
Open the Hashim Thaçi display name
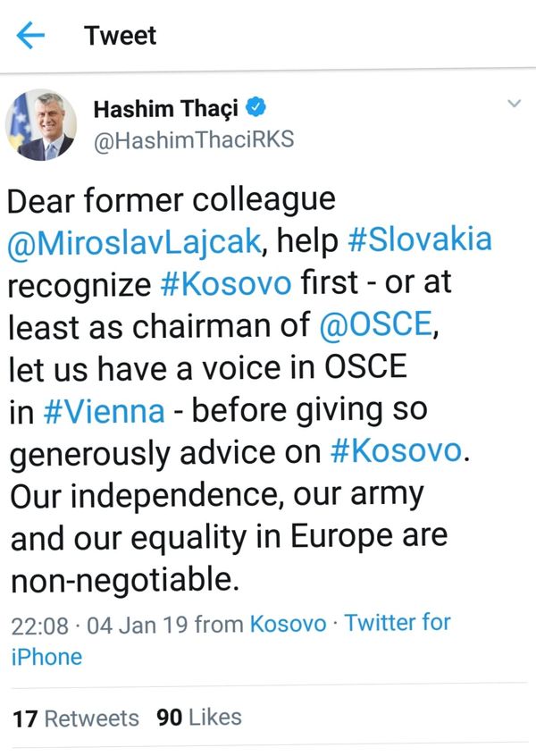tap(166, 109)
